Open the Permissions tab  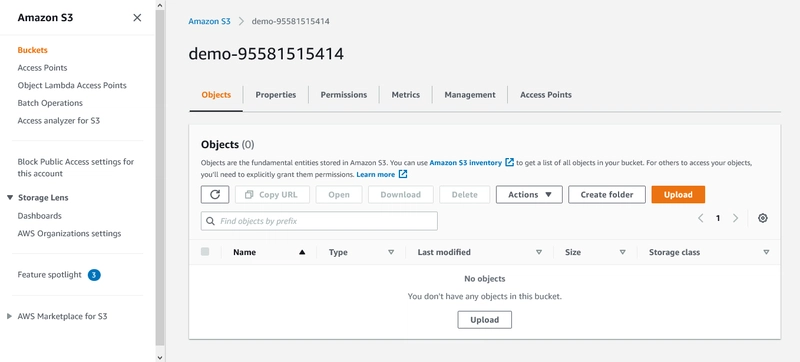pyautogui.click(x=343, y=95)
